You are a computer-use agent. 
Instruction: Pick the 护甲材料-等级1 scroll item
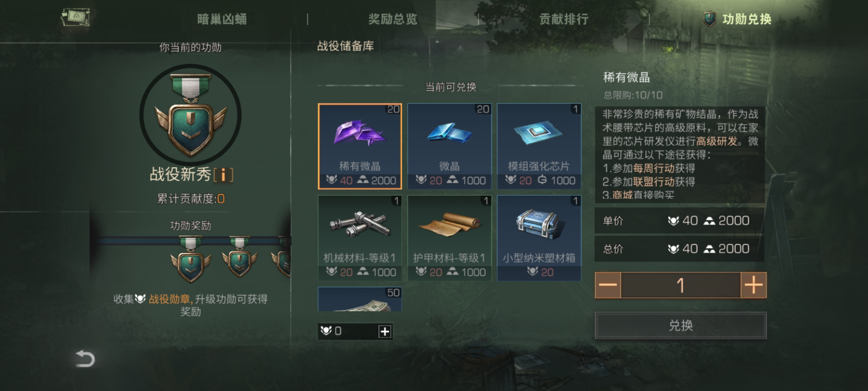pos(450,238)
